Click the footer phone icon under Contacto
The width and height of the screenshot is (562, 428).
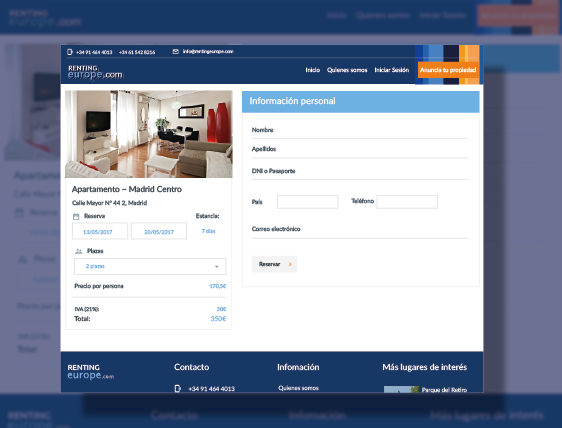click(177, 388)
